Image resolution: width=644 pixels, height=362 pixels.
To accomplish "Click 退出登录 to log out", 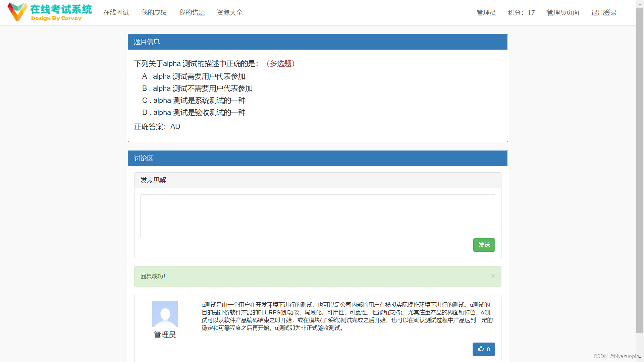I will [604, 12].
